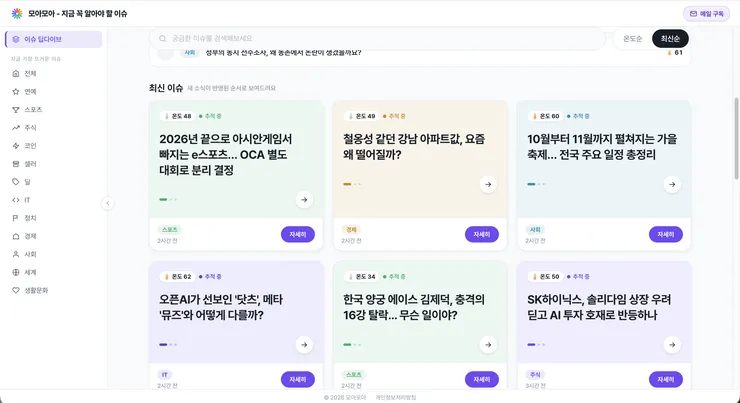Open headline 철옹성 같던 강남 아파트값

(x=414, y=147)
